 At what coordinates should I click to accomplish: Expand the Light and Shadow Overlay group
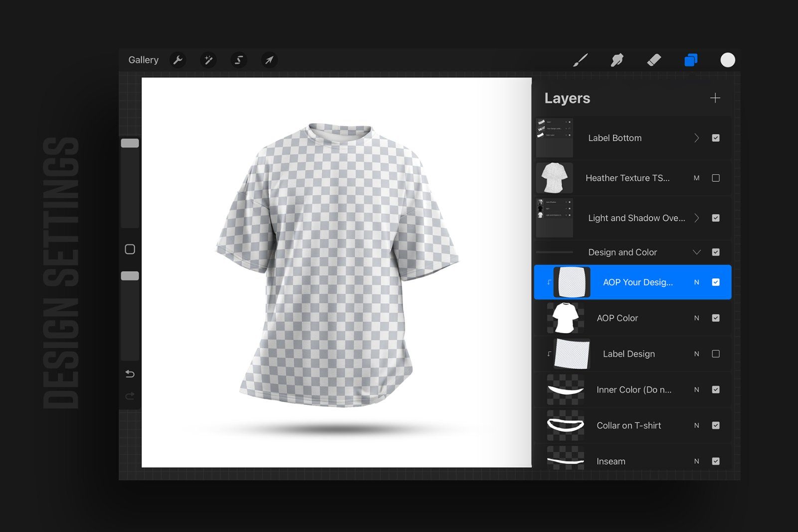click(x=697, y=218)
